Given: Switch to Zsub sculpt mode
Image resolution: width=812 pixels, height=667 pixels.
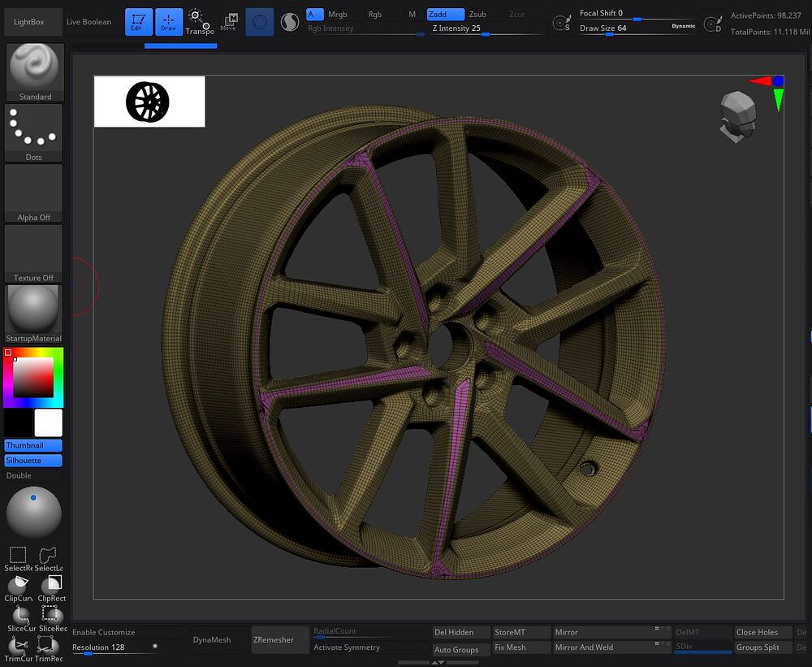Looking at the screenshot, I should (477, 15).
